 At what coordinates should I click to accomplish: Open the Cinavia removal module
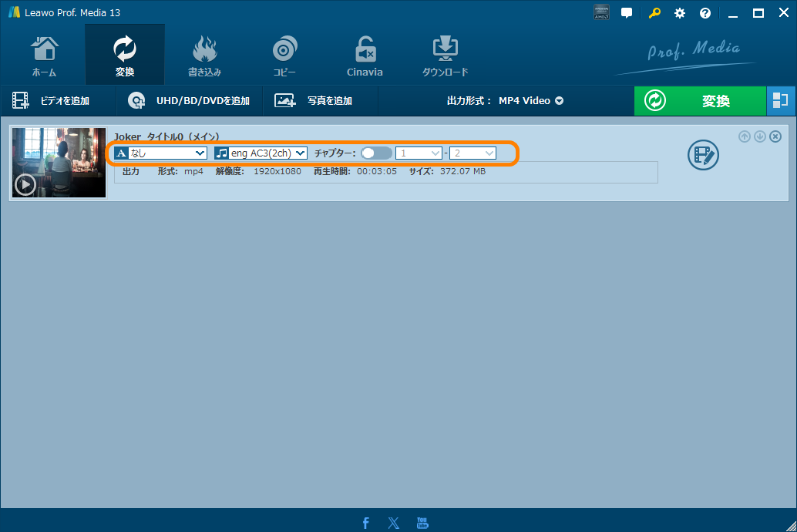(x=365, y=55)
